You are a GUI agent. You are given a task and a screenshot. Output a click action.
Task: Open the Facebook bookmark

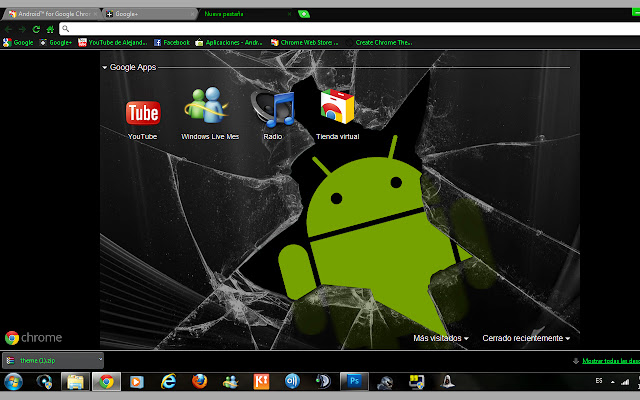click(172, 42)
